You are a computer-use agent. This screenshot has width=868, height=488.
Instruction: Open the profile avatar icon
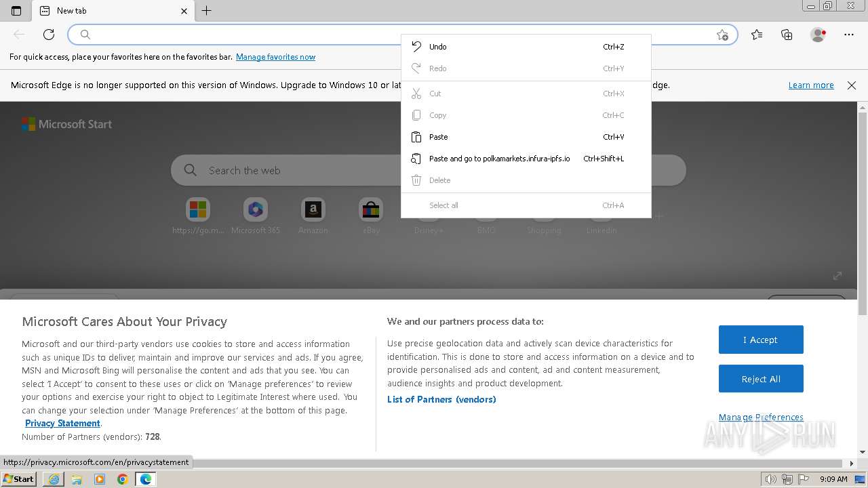(x=818, y=35)
